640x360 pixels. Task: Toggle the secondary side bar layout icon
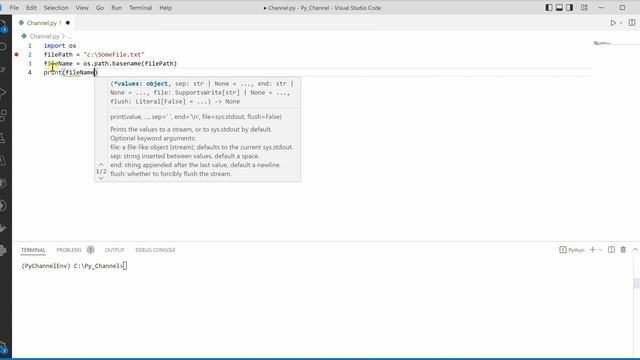point(569,7)
